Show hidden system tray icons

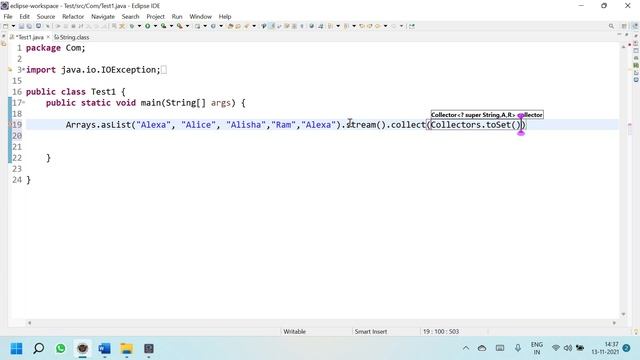[x=466, y=348]
